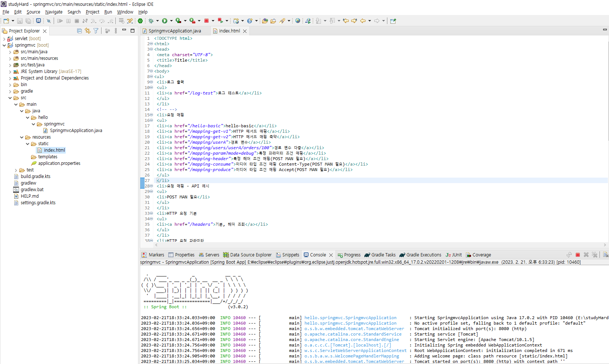
Task: Close the Console view tab
Action: pyautogui.click(x=331, y=255)
